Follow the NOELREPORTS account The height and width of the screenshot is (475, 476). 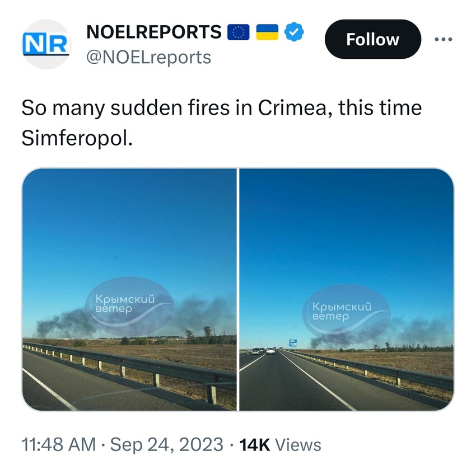click(373, 39)
